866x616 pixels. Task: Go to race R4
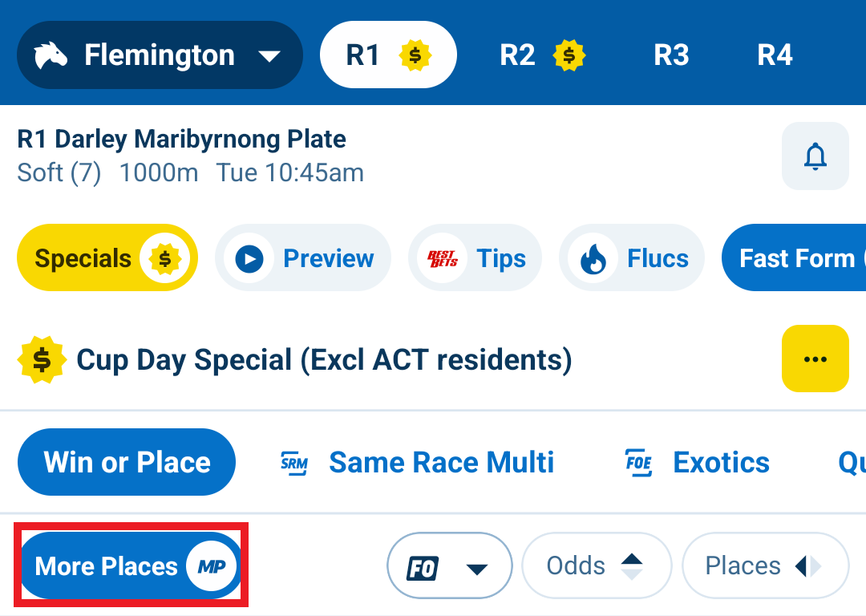pos(775,55)
